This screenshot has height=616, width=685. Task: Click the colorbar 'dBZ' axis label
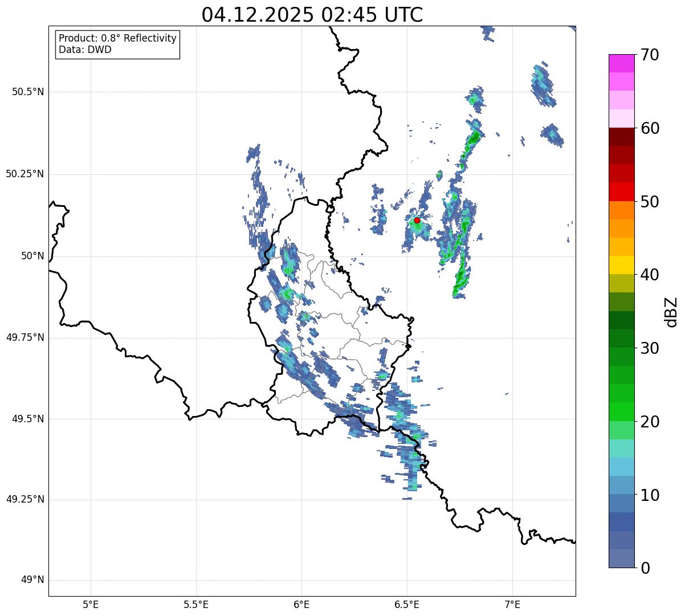(671, 311)
